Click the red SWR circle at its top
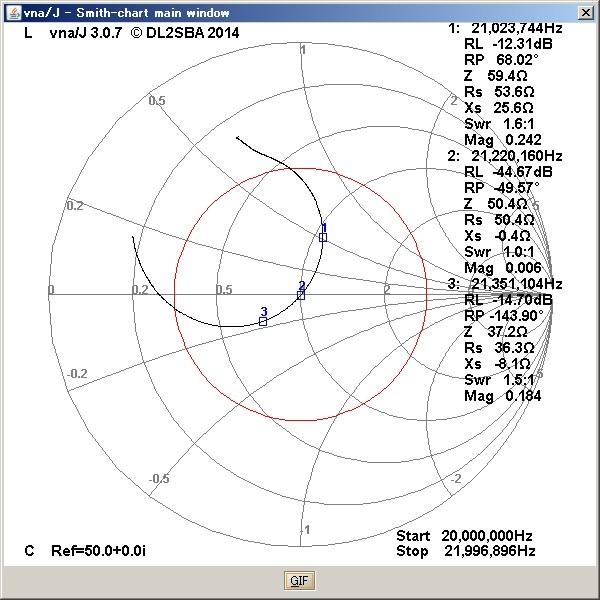 (x=301, y=169)
